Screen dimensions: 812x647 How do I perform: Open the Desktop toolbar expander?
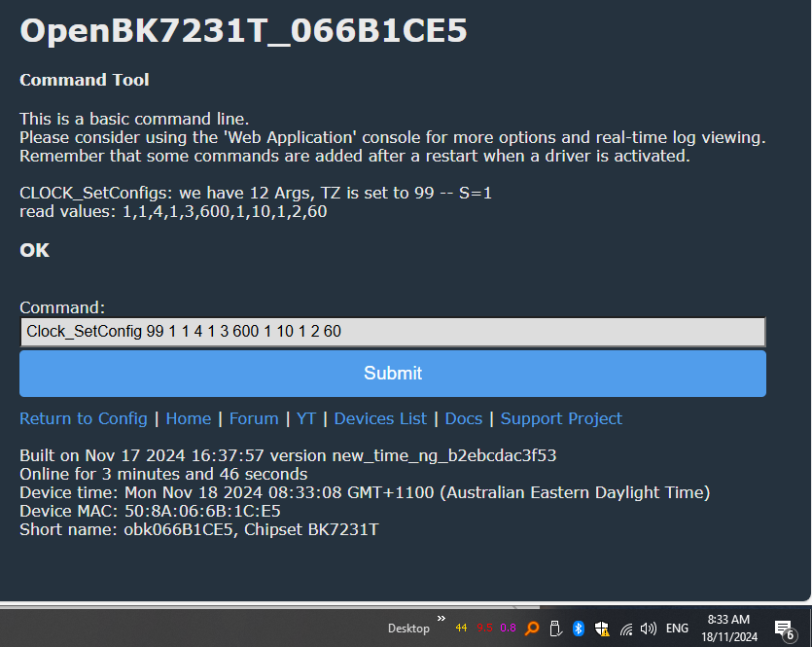[407, 628]
